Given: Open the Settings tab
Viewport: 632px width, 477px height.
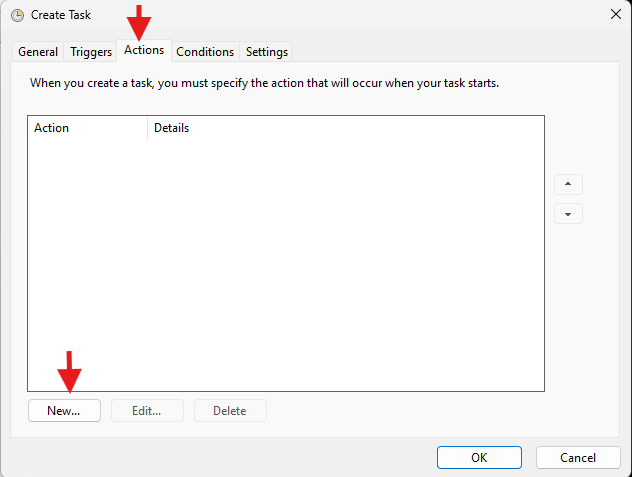Looking at the screenshot, I should tap(267, 52).
